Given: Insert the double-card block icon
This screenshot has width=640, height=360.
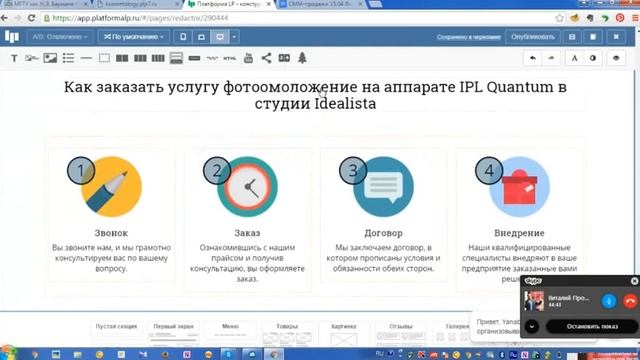Looking at the screenshot, I should pos(284,58).
